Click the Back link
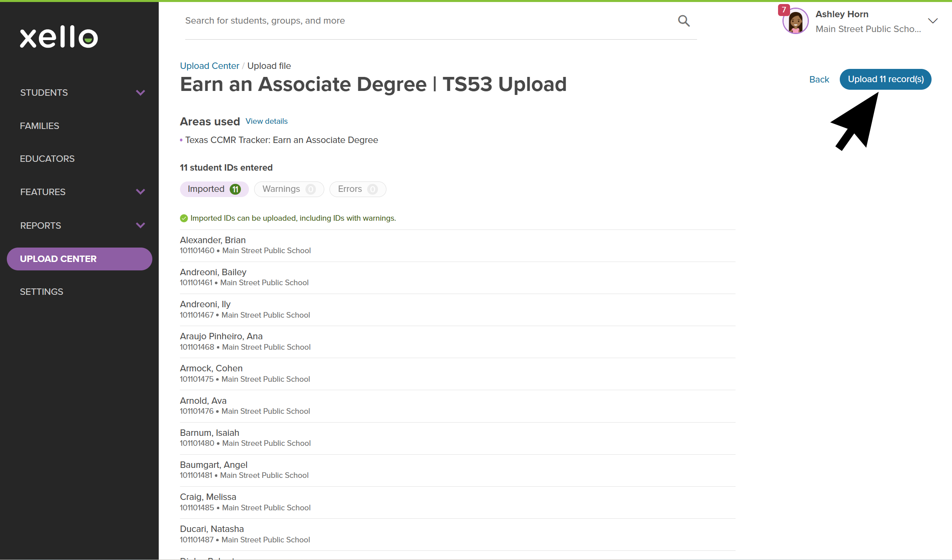The height and width of the screenshot is (560, 952). point(819,79)
